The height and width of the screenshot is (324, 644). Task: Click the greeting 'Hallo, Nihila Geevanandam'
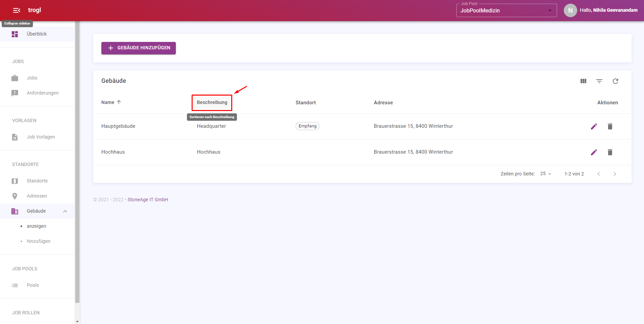point(609,10)
